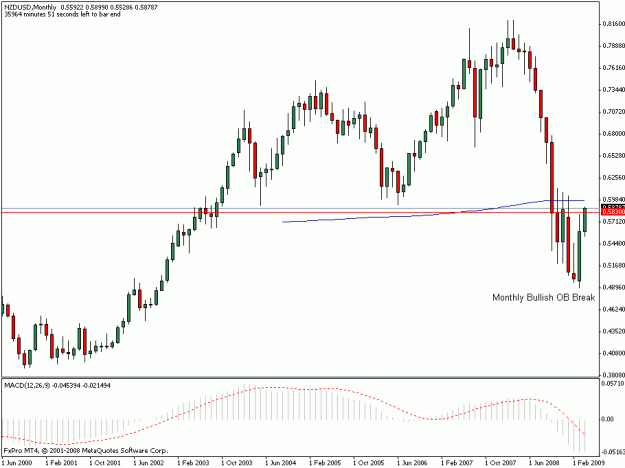Click the 0.4352 price axis label
This screenshot has width=625, height=468.
tap(613, 331)
